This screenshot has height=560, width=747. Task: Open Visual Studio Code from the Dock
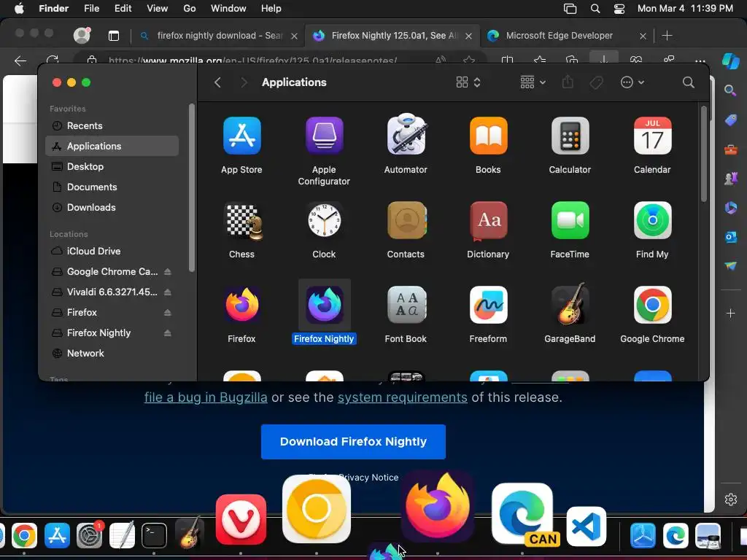(x=587, y=526)
